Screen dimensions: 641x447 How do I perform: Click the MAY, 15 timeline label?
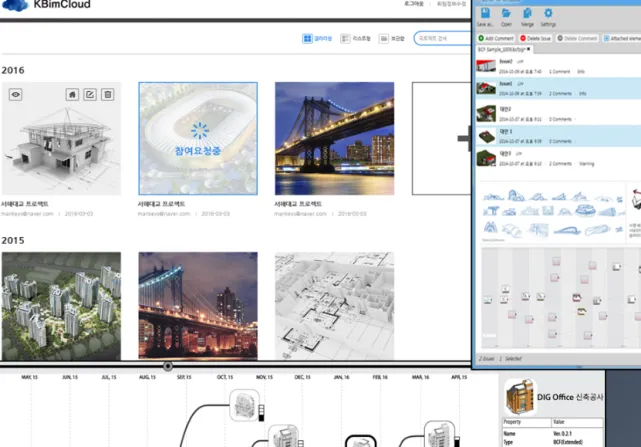pos(29,377)
